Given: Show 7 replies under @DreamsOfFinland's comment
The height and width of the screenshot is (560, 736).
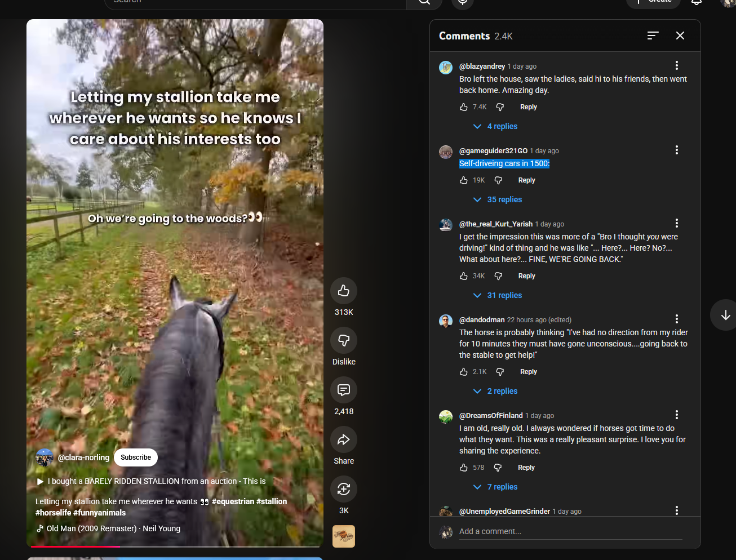Looking at the screenshot, I should [495, 487].
